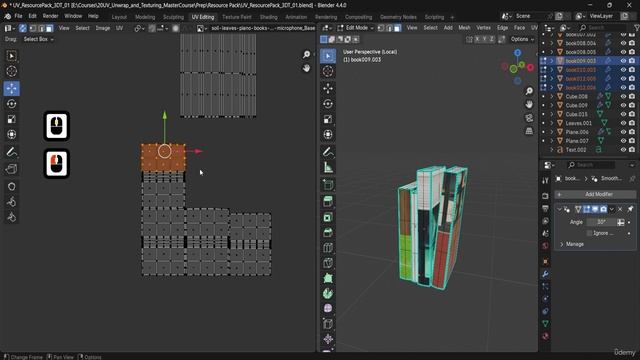Expand Plane.006 in outliner
The height and width of the screenshot is (360, 640).
tap(551, 132)
